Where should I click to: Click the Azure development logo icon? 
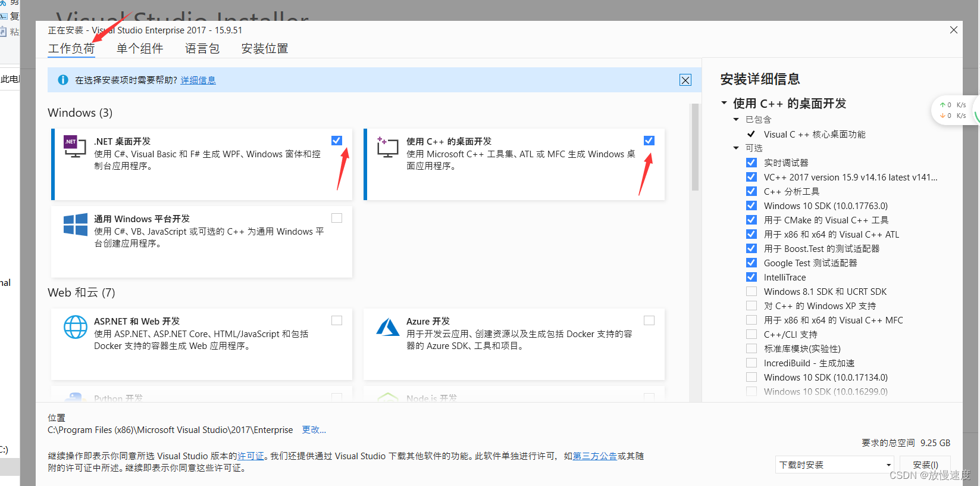[388, 327]
